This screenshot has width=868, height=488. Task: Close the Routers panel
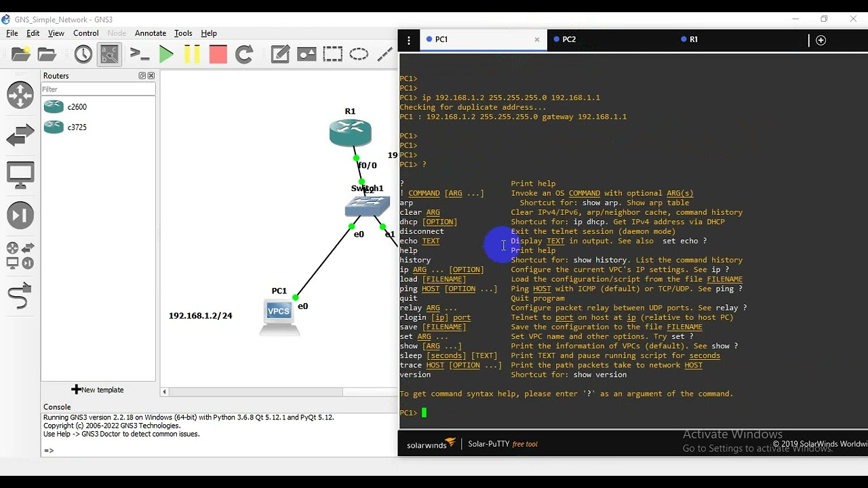pyautogui.click(x=151, y=76)
